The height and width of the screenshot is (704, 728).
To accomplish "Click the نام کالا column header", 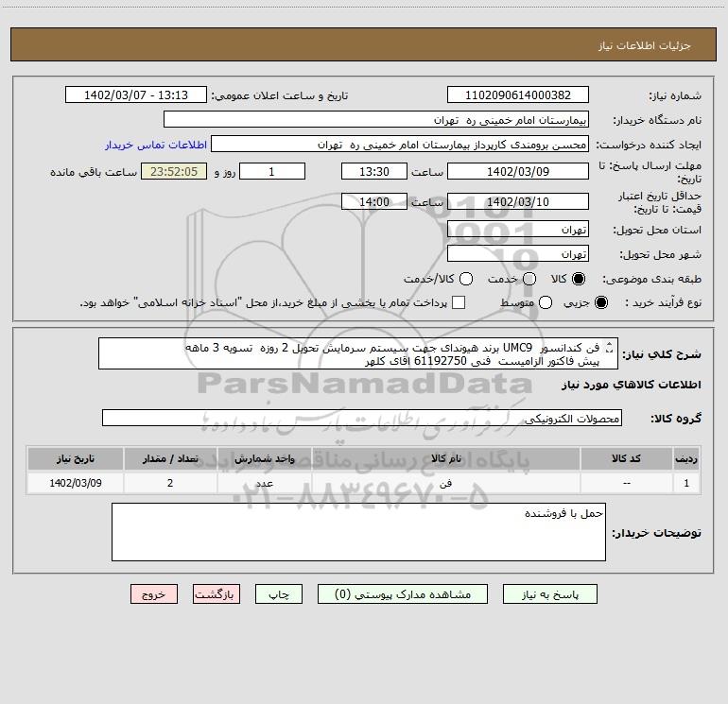I will (x=445, y=458).
